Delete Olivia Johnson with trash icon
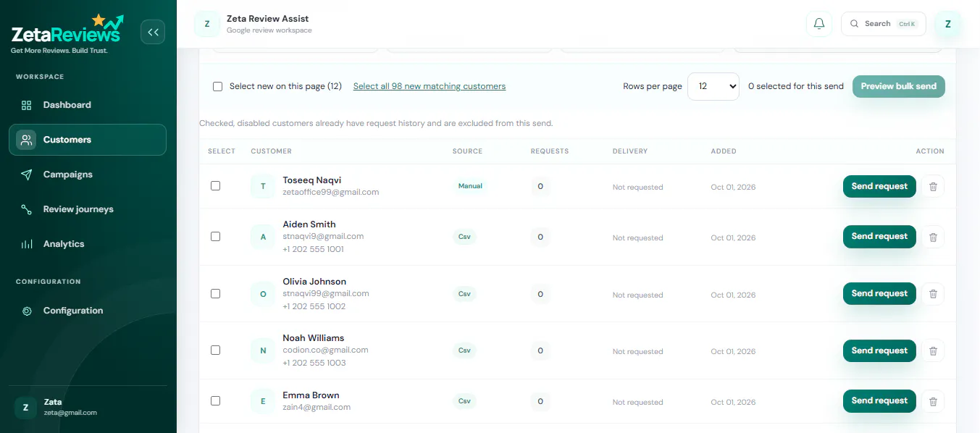Viewport: 980px width, 433px height. click(x=933, y=294)
